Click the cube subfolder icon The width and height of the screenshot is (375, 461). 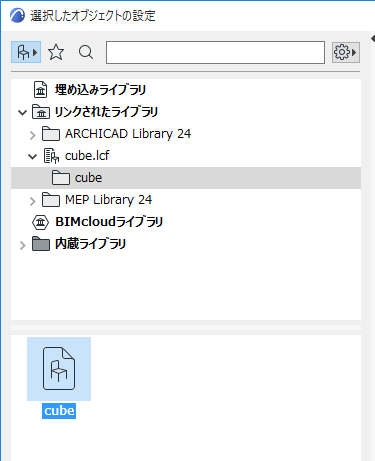tap(61, 178)
